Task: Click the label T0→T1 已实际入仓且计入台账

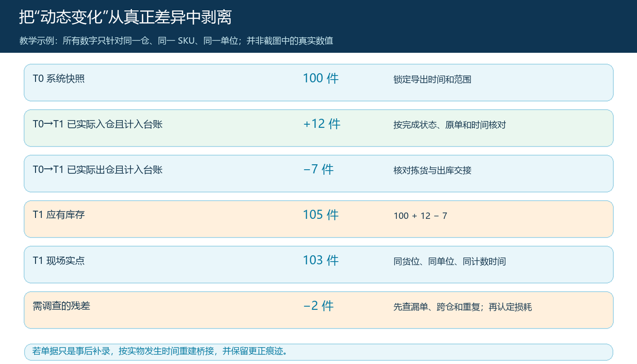Action: pyautogui.click(x=97, y=124)
